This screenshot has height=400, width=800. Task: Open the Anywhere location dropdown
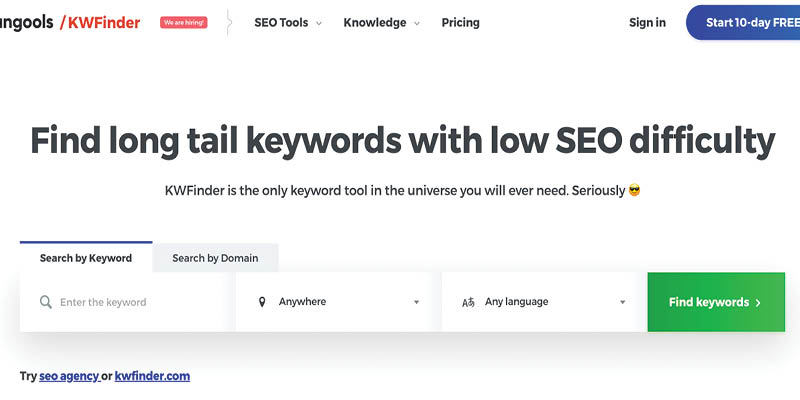339,302
